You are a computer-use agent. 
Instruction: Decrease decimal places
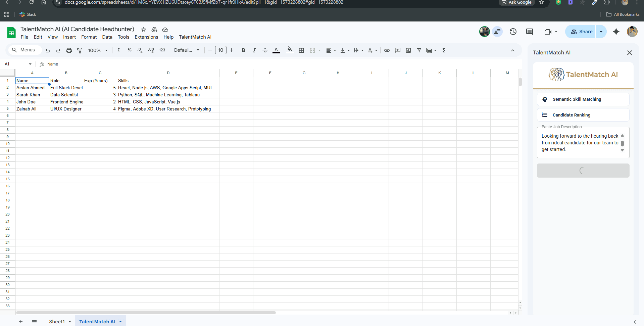click(140, 50)
